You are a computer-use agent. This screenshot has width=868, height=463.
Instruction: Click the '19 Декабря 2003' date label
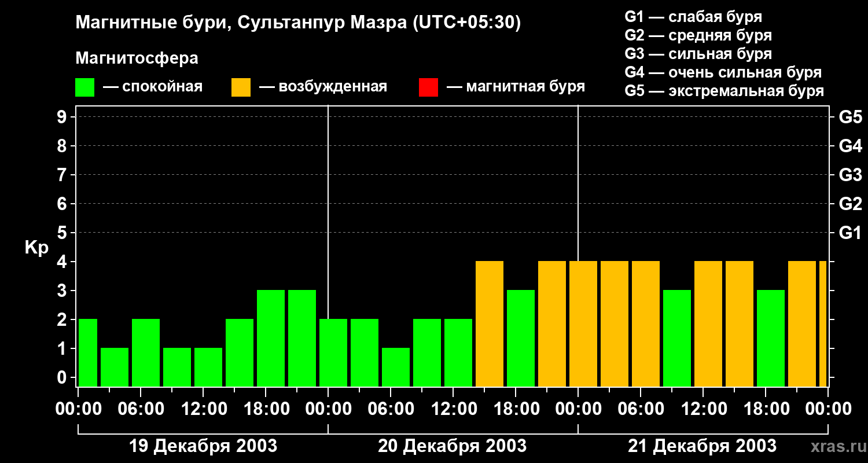pyautogui.click(x=203, y=446)
